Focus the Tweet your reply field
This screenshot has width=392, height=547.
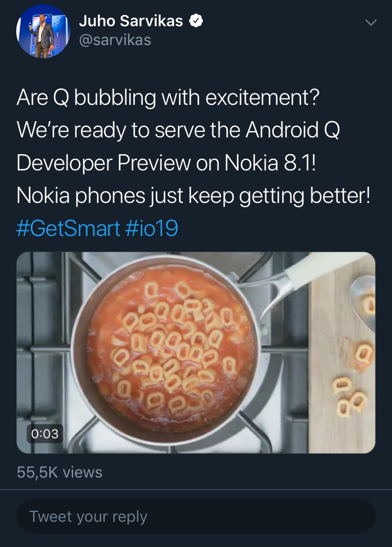pyautogui.click(x=196, y=516)
